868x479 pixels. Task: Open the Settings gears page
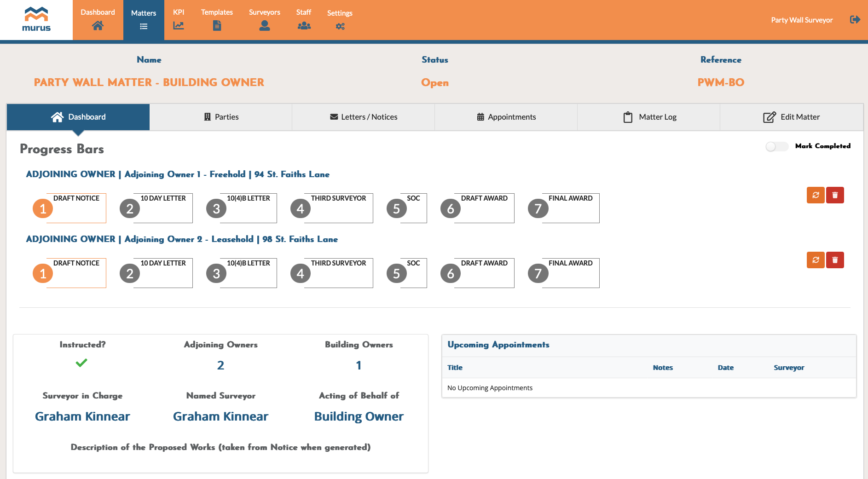(340, 20)
